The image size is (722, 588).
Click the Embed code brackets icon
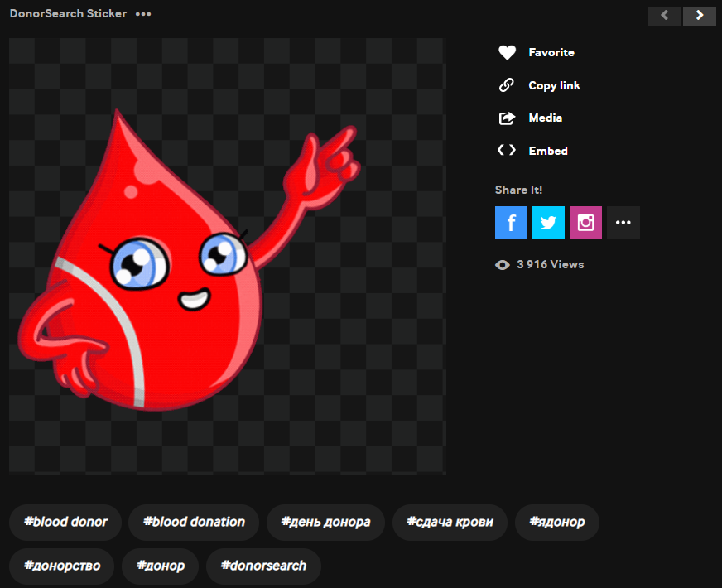507,151
